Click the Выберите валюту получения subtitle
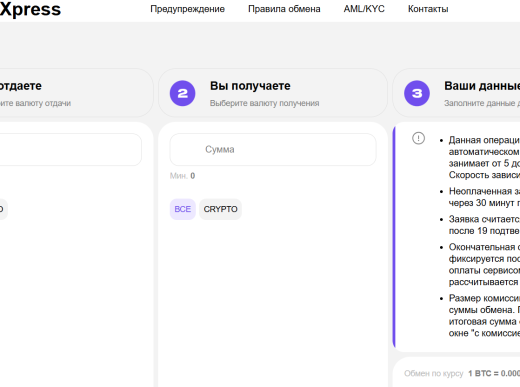520x387 pixels. point(264,103)
